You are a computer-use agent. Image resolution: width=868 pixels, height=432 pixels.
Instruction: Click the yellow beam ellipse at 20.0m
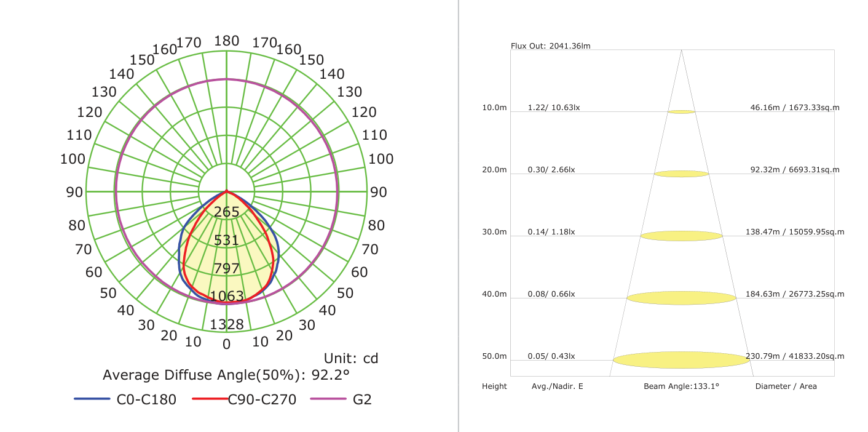(x=681, y=174)
